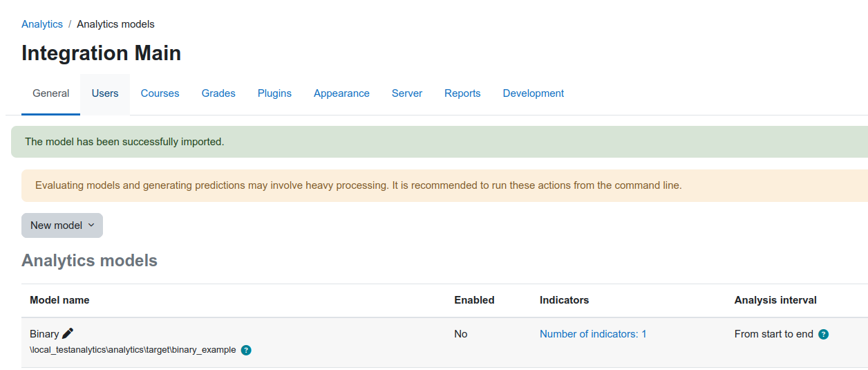This screenshot has height=370, width=868.
Task: Open the Reports tab
Action: click(462, 93)
